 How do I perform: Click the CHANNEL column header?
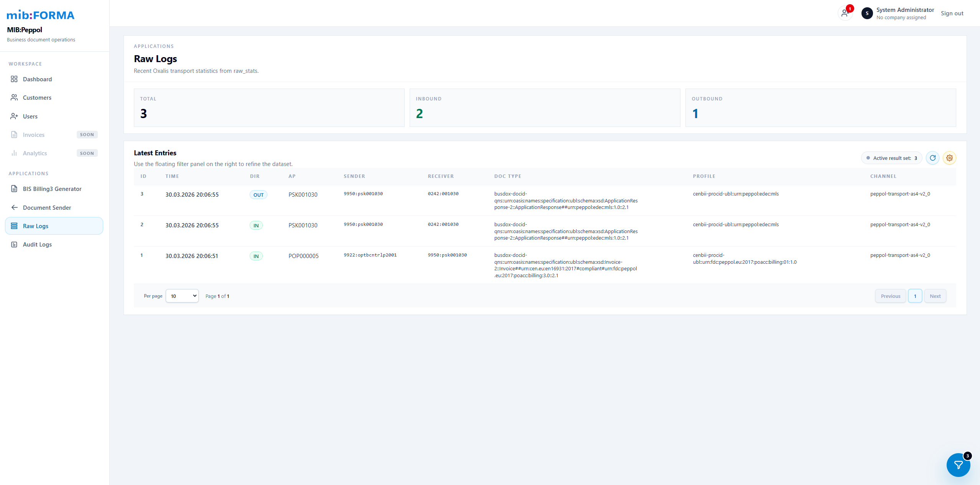[883, 176]
